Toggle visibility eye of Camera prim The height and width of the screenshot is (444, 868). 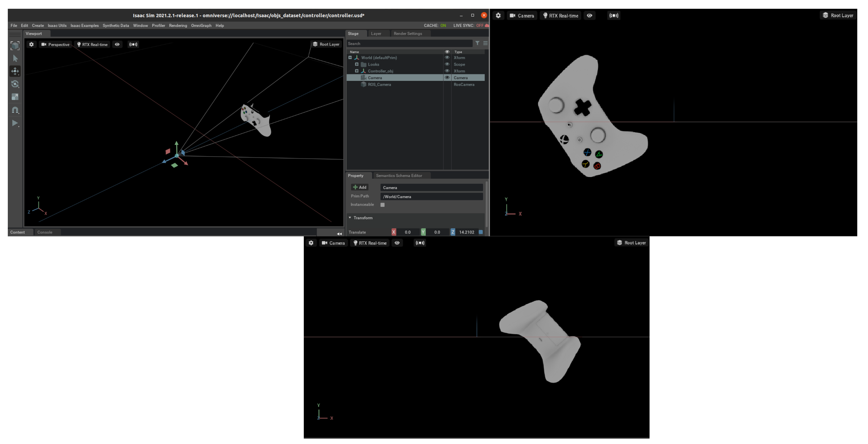447,78
